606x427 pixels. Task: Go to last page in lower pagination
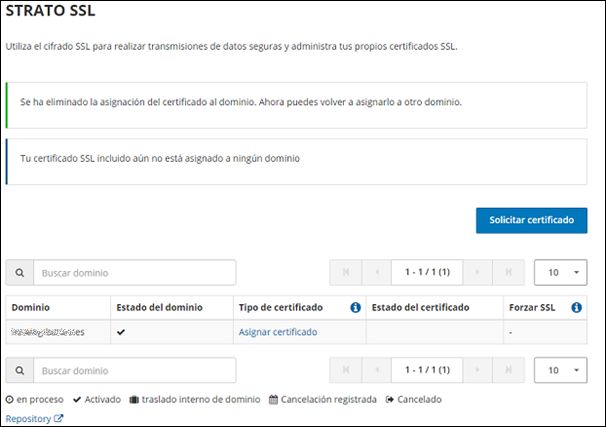pyautogui.click(x=509, y=370)
